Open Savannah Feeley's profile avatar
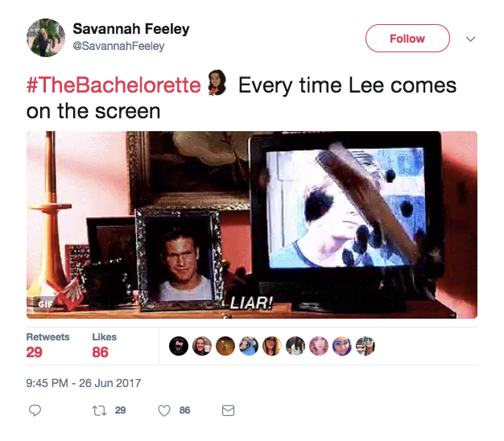 click(x=46, y=38)
